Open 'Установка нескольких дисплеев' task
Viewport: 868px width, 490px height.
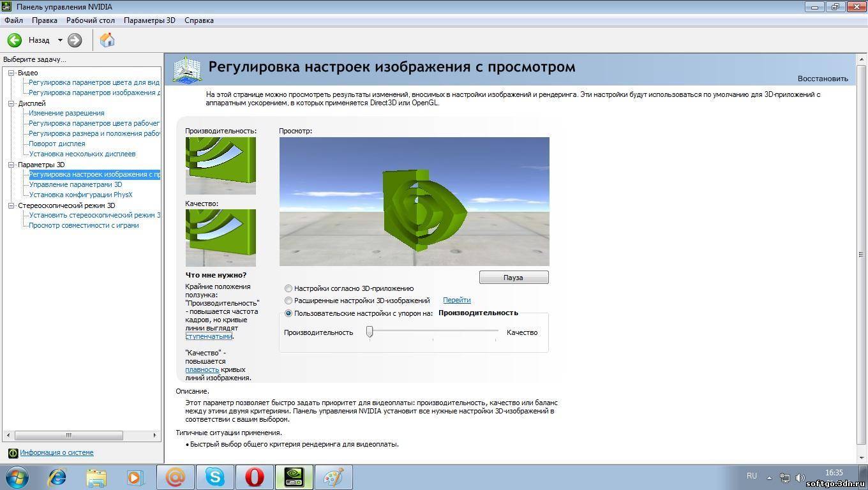[82, 154]
